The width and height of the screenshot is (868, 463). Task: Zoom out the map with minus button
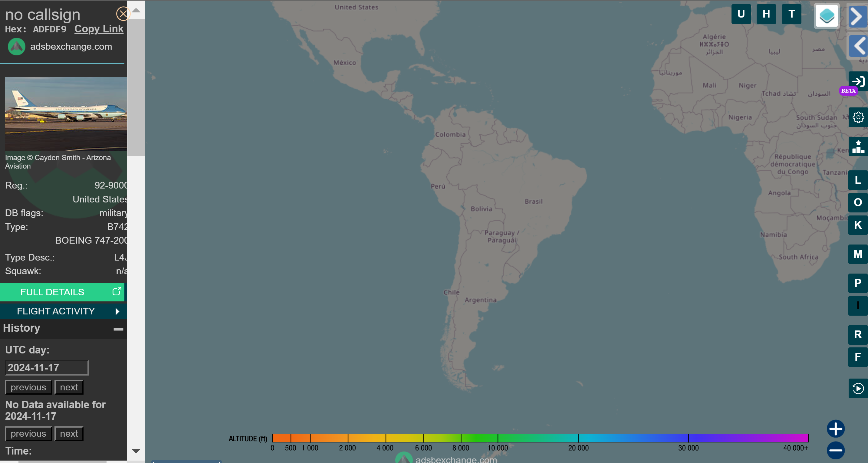(x=836, y=450)
